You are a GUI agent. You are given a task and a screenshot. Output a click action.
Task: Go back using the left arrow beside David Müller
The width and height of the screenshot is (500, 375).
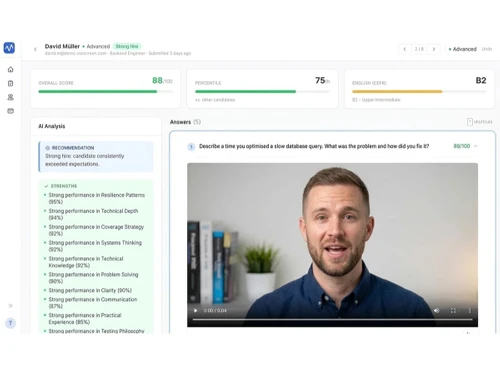pyautogui.click(x=35, y=49)
